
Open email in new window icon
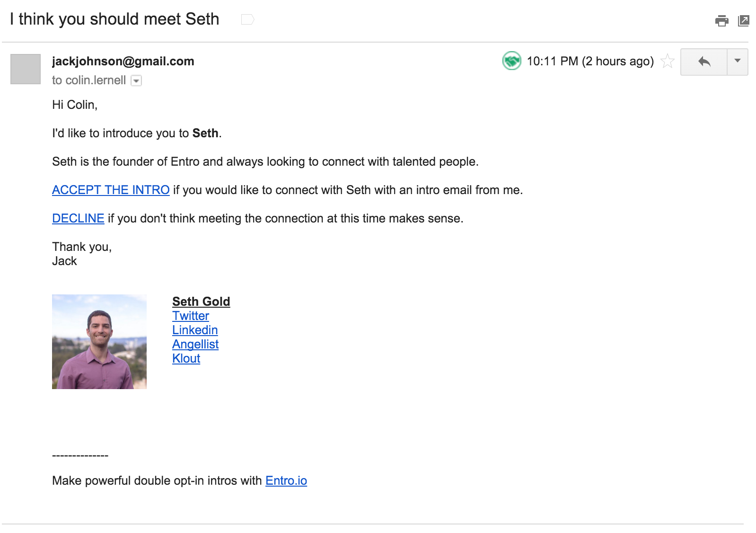pos(743,21)
